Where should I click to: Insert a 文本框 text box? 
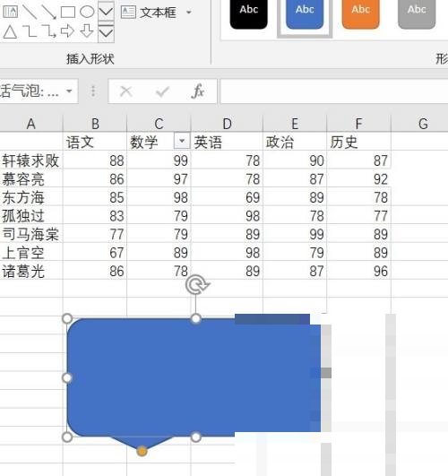pyautogui.click(x=149, y=13)
